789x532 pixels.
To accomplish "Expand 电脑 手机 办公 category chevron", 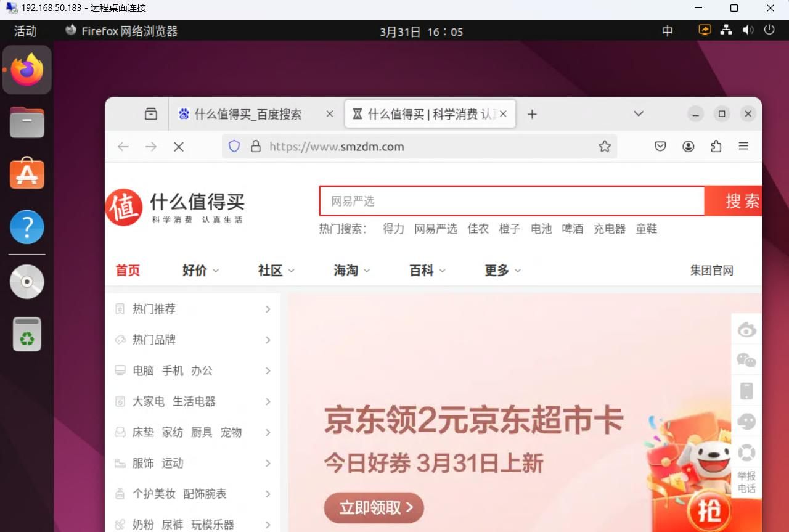I will (x=268, y=370).
